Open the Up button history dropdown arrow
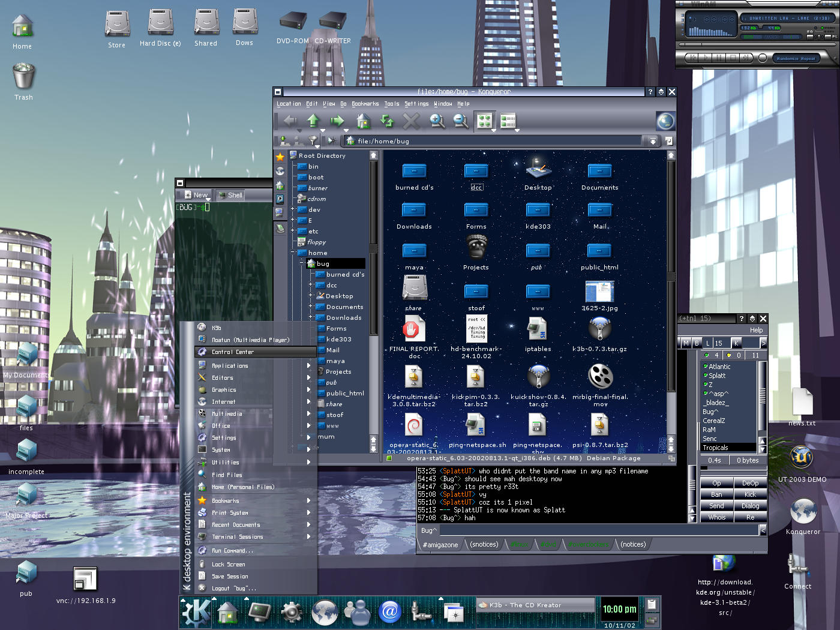Image resolution: width=840 pixels, height=630 pixels. (322, 130)
